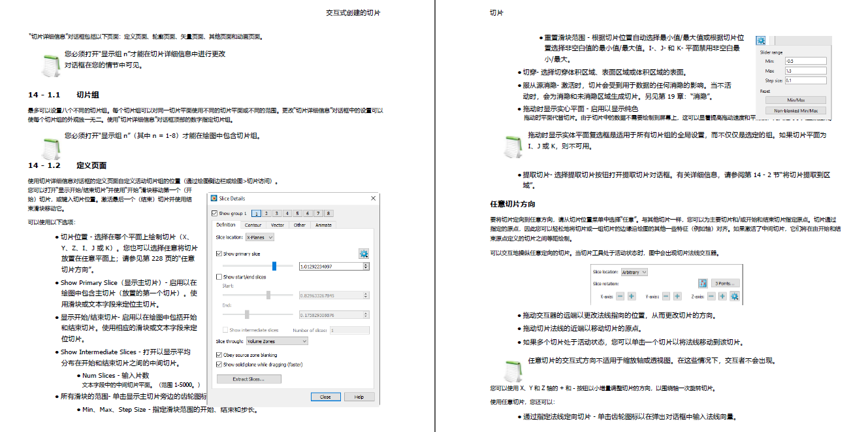Open the Animate tab in Slice Details

[323, 224]
